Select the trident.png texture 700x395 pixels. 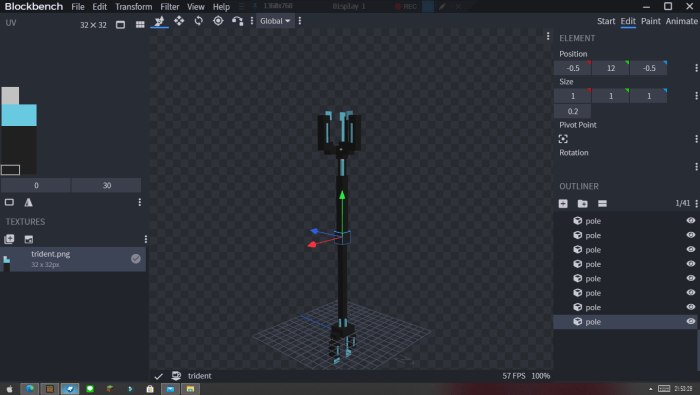[x=73, y=259]
